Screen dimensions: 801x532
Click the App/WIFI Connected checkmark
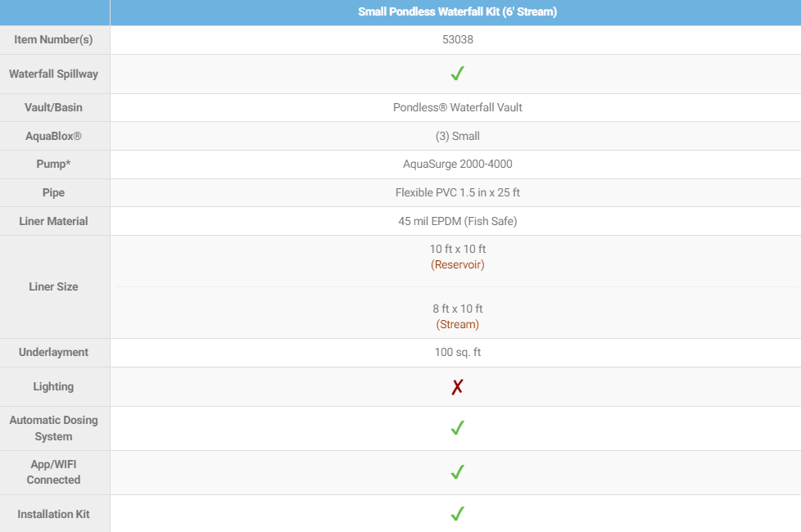457,472
